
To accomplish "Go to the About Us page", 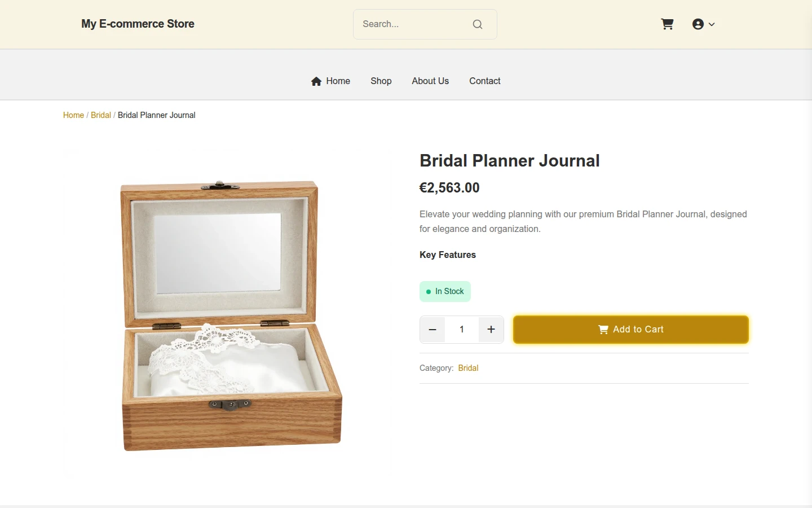I will click(430, 81).
